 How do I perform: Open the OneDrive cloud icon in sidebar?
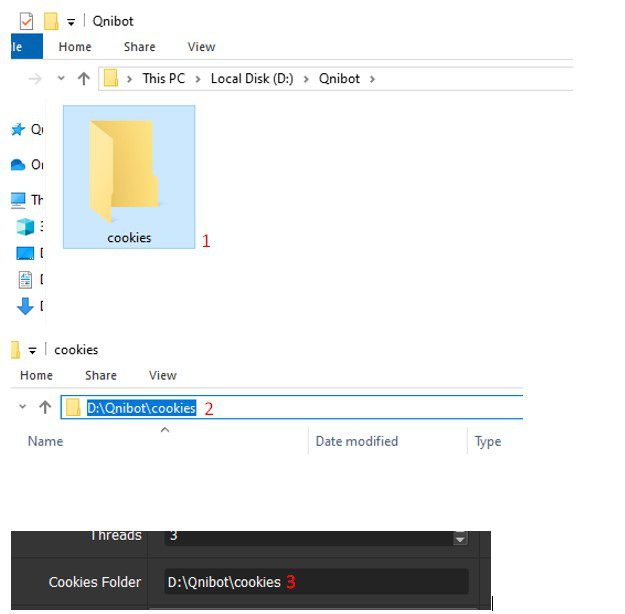(18, 164)
